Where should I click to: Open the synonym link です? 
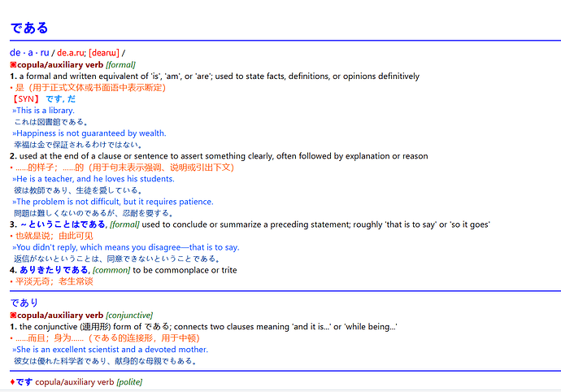tap(54, 99)
